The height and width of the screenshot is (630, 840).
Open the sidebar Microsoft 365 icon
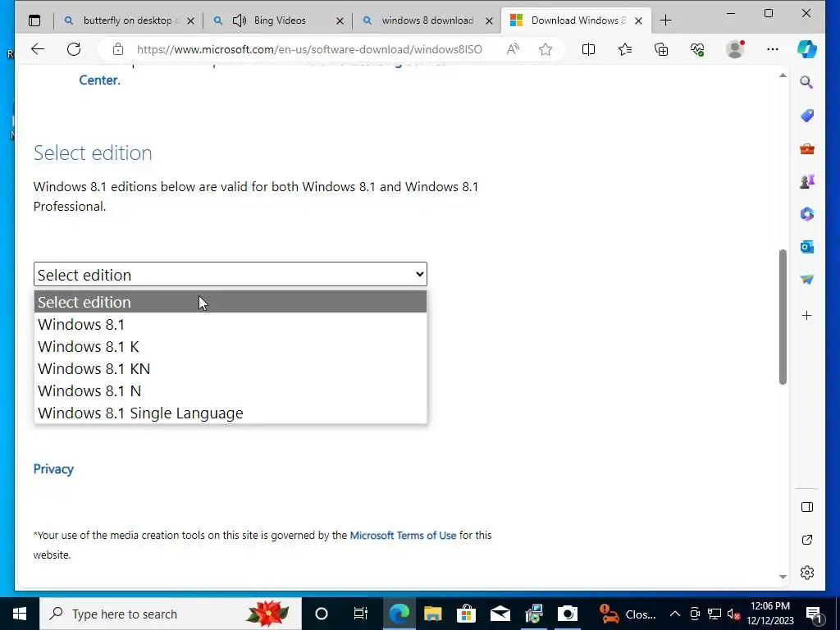[x=807, y=214]
